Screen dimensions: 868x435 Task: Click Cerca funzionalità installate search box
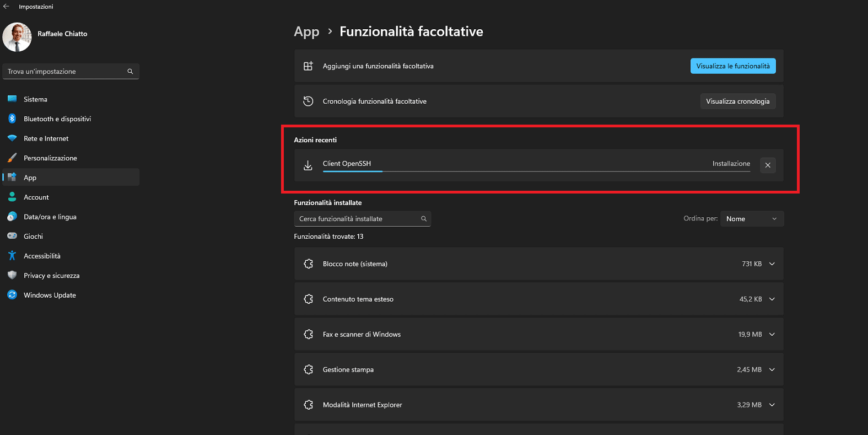coord(363,219)
